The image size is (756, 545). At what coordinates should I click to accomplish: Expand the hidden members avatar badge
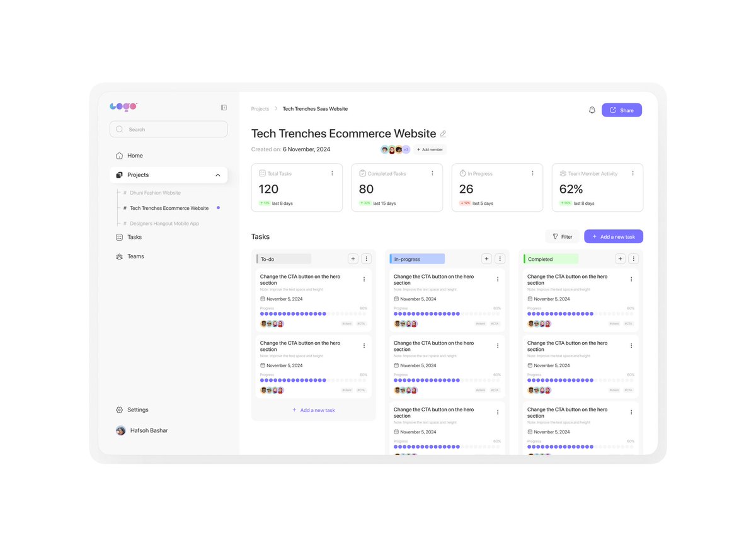coord(405,149)
